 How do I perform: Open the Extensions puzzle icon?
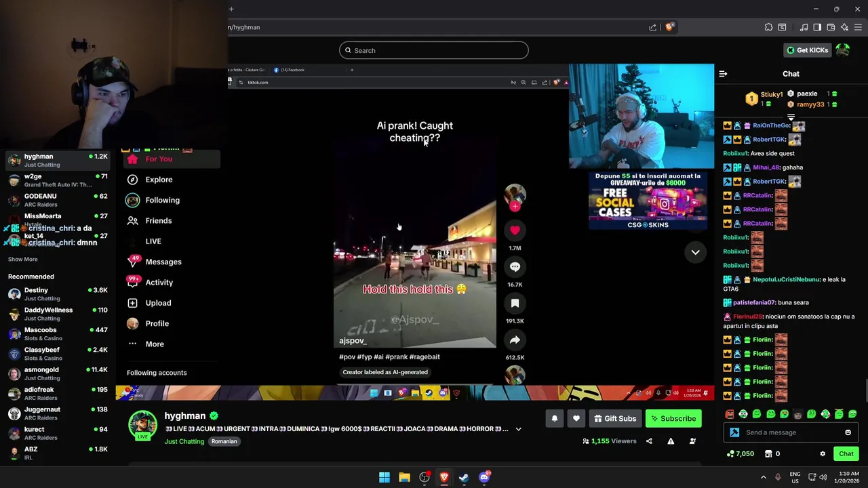tap(768, 27)
